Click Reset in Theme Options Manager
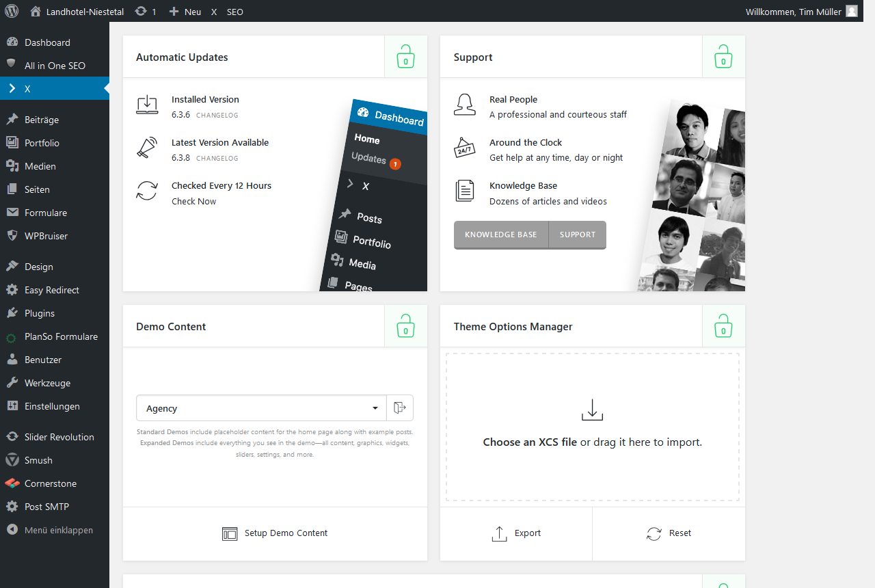The image size is (875, 588). (x=669, y=533)
